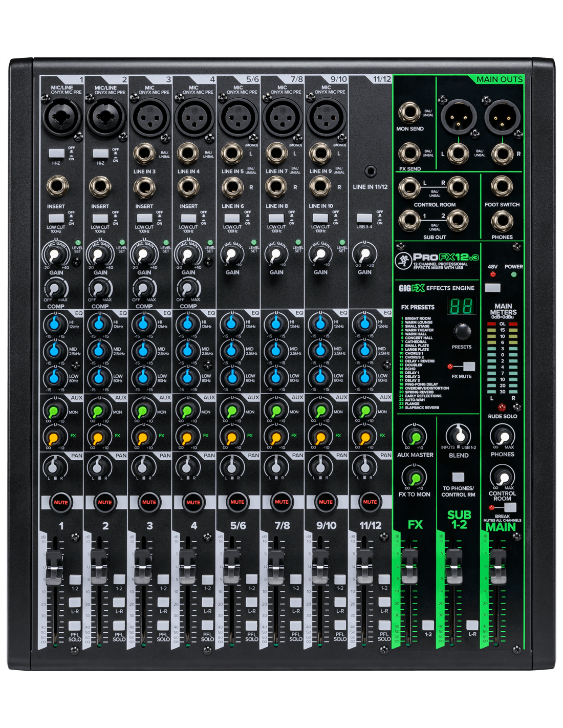The image size is (563, 728).
Task: Click the CONTROL ROOM level knob
Action: [x=502, y=478]
